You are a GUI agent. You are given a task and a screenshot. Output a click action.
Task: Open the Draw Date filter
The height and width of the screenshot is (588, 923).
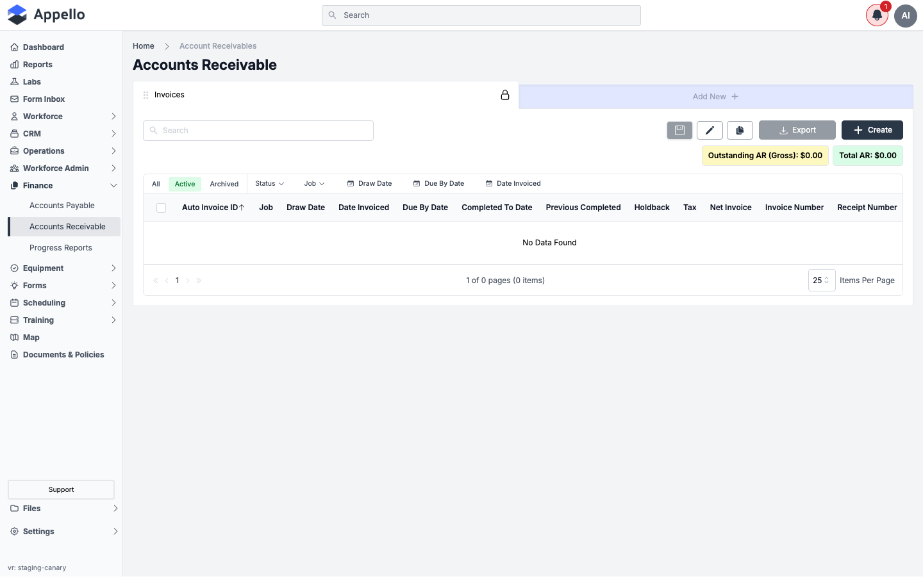369,184
